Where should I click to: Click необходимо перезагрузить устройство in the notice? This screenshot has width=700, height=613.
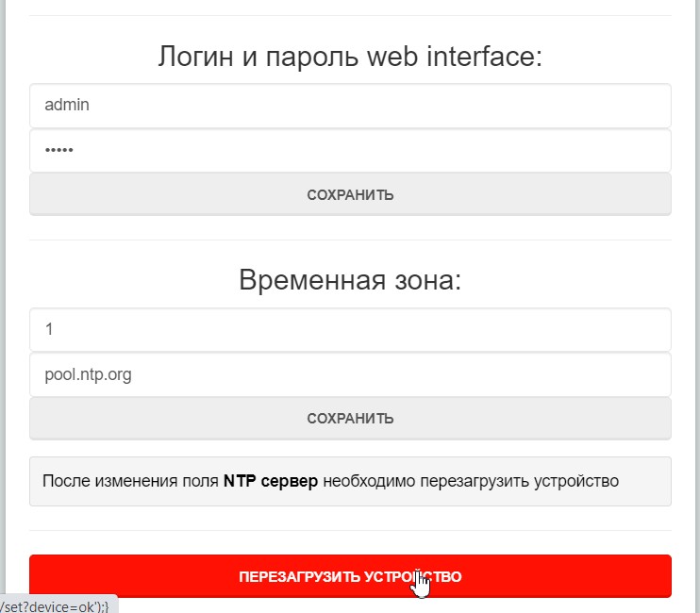(x=471, y=481)
